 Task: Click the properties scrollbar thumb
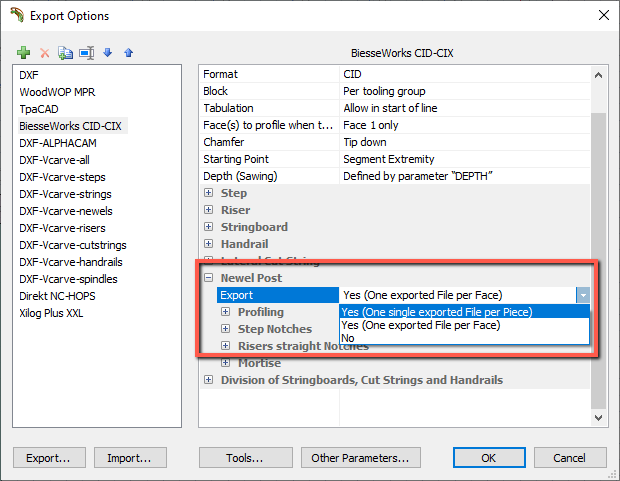click(x=598, y=260)
